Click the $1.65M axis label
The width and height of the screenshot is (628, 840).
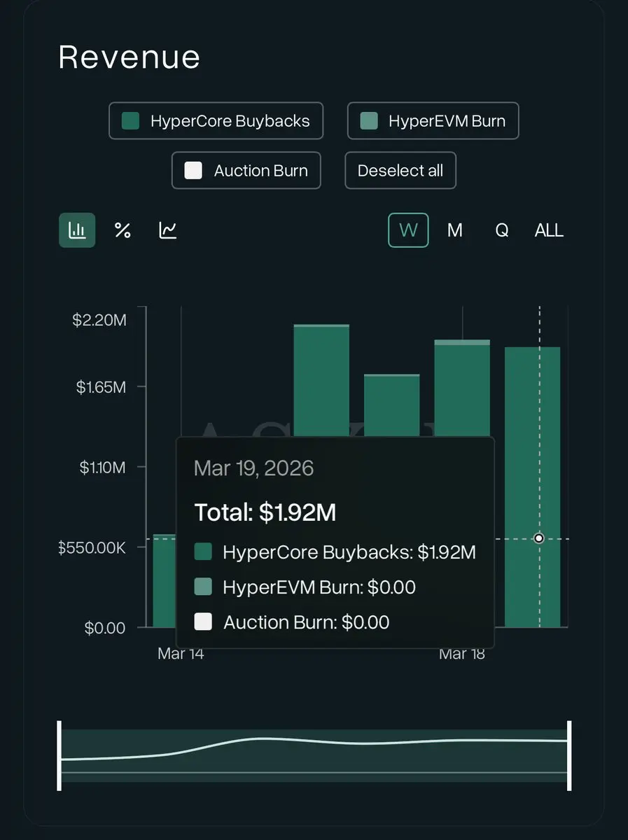point(101,387)
